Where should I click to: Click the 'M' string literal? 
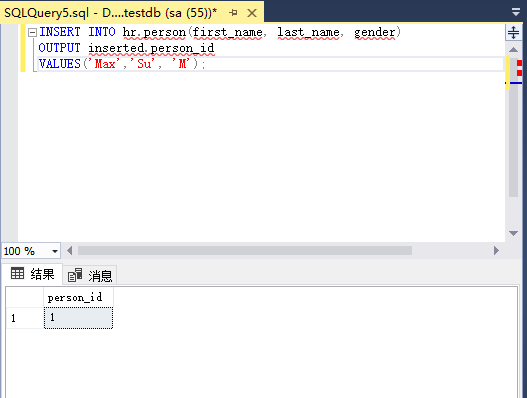coord(181,64)
